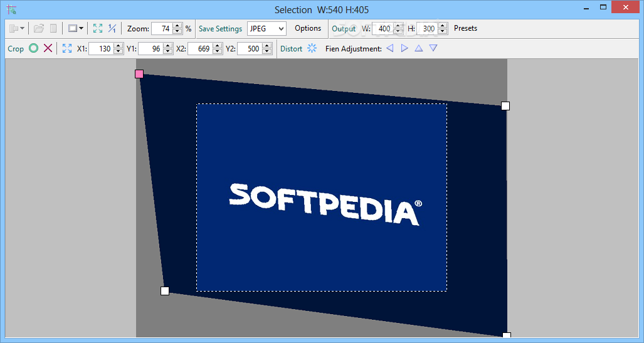Click the pink top-left distort handle
644x343 pixels.
pos(139,74)
